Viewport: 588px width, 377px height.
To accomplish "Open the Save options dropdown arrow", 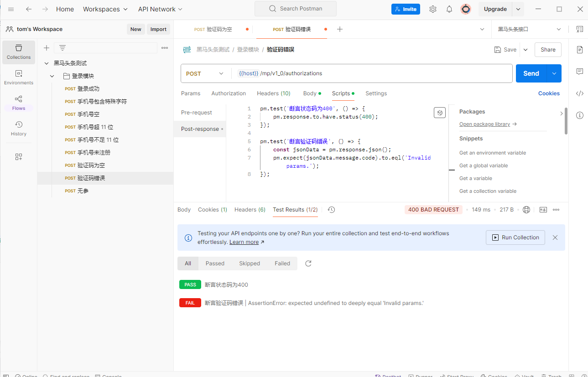I will click(x=525, y=50).
